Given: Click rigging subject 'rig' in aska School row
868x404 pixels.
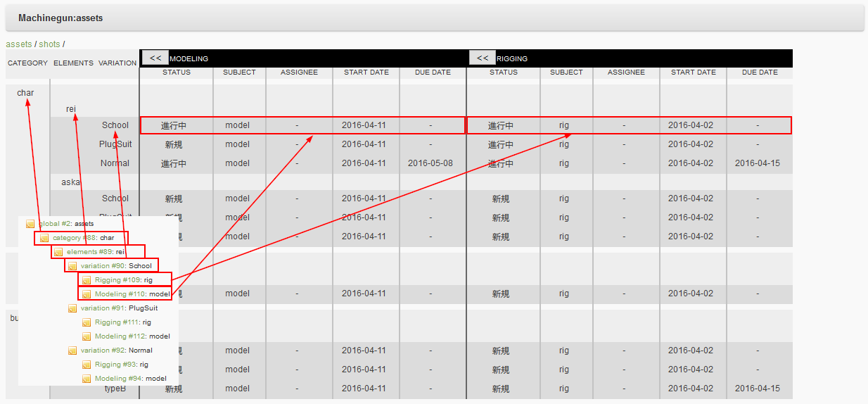Looking at the screenshot, I should [564, 198].
